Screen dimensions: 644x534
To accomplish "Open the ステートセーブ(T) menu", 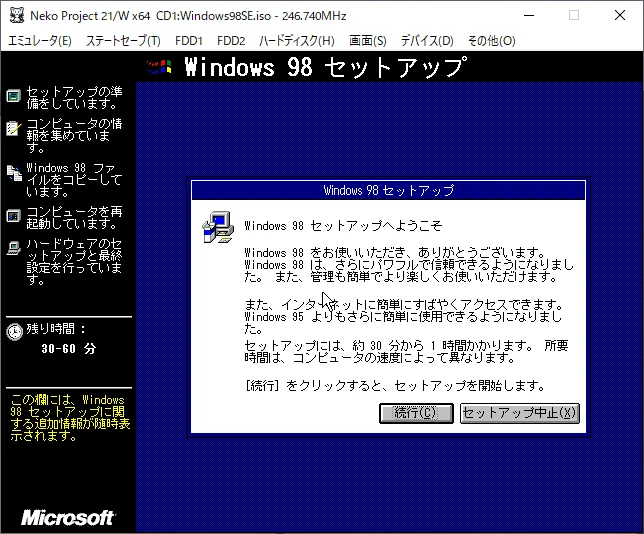I will click(123, 41).
